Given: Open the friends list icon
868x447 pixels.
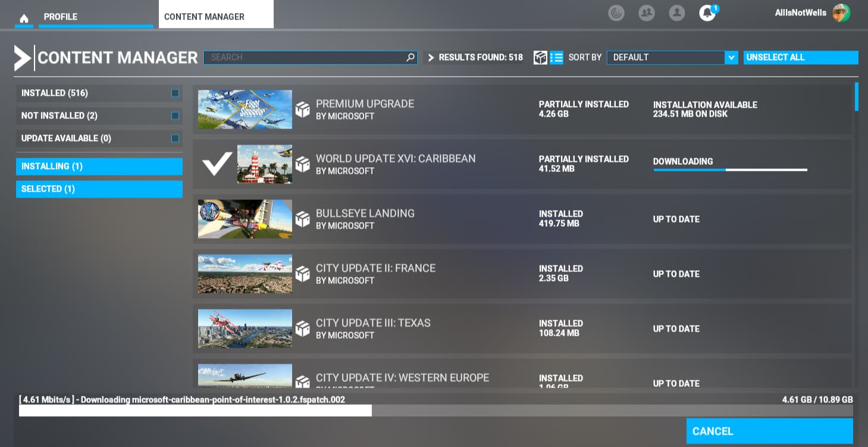Looking at the screenshot, I should point(647,12).
